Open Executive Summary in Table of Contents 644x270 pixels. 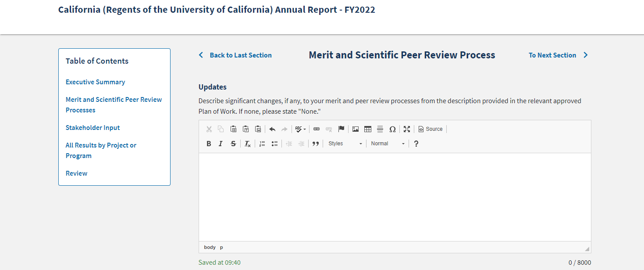pyautogui.click(x=95, y=82)
